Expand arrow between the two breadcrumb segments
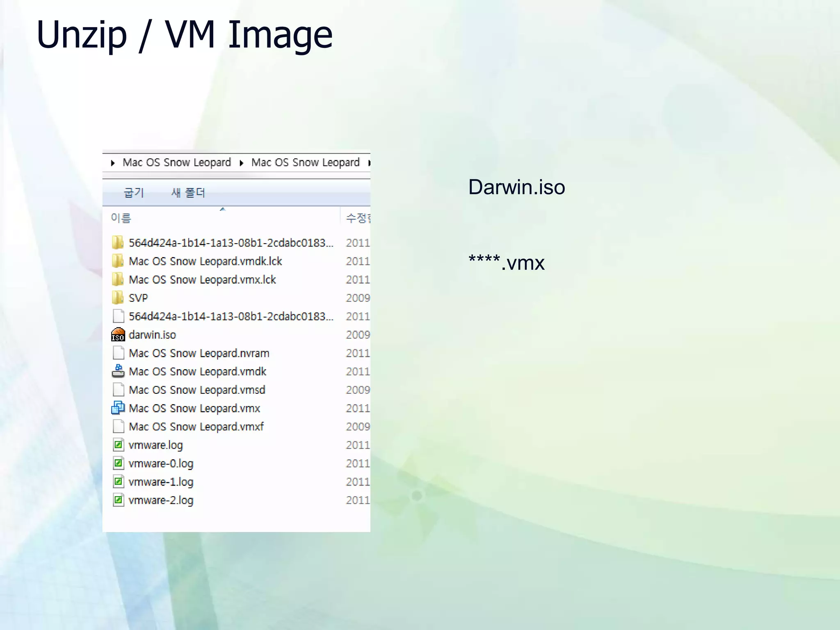Viewport: 840px width, 630px height. (242, 163)
